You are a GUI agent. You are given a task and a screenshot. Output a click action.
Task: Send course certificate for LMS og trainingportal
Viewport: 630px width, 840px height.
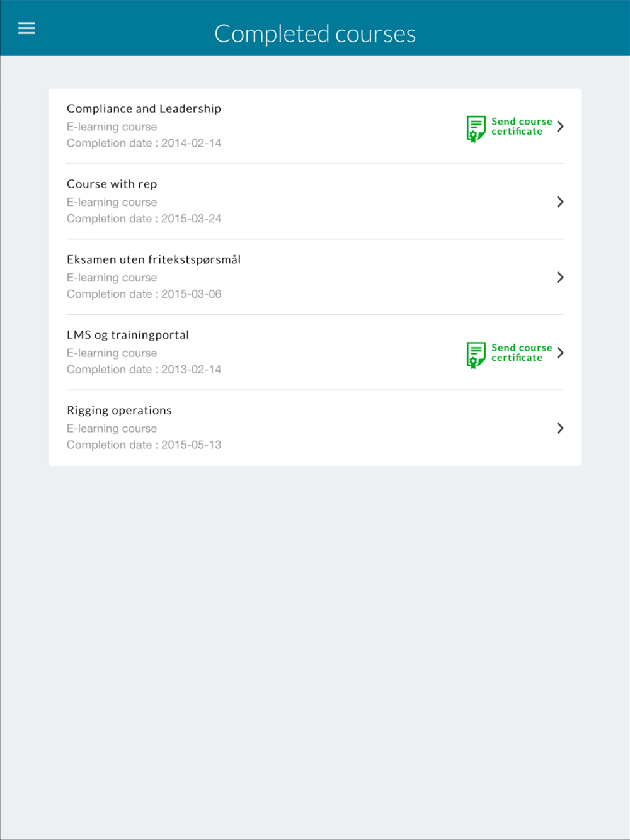click(x=521, y=353)
